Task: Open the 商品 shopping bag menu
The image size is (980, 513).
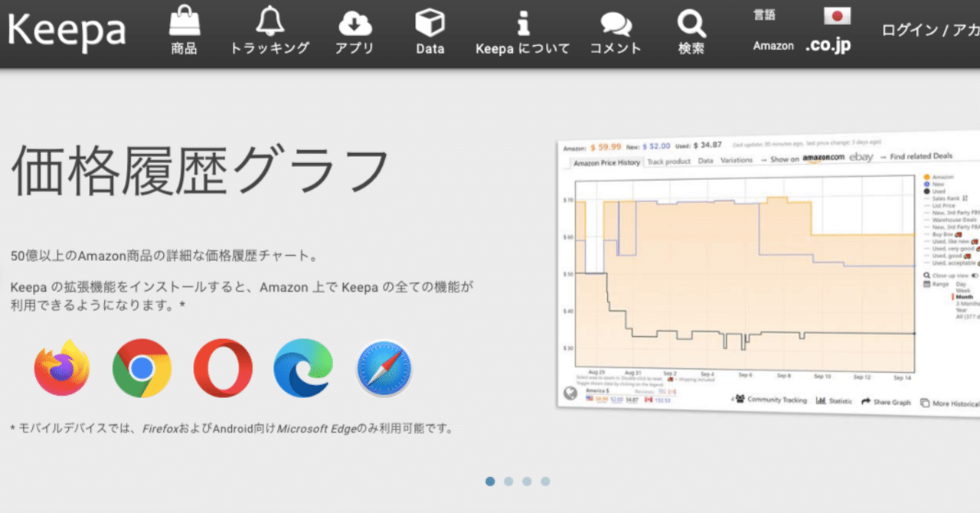Action: [x=184, y=31]
